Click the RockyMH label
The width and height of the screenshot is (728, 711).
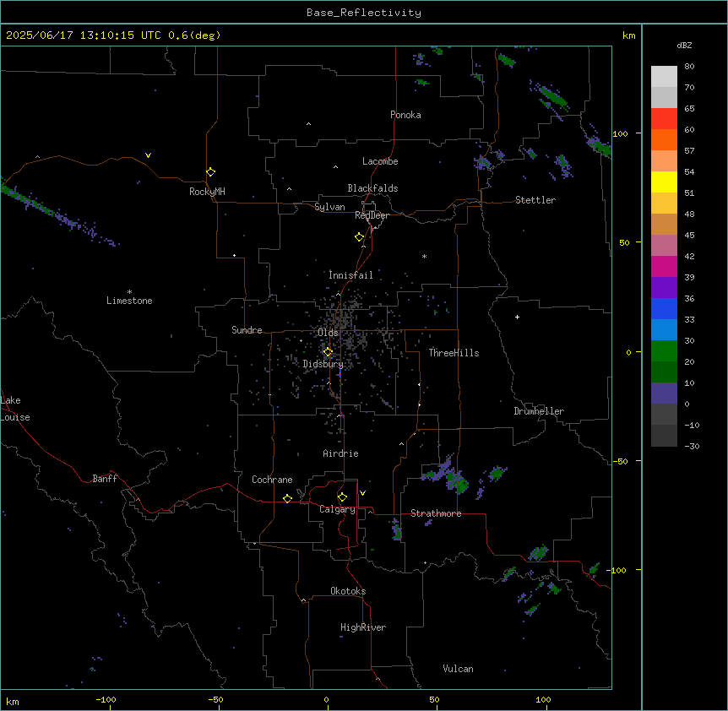tap(207, 192)
